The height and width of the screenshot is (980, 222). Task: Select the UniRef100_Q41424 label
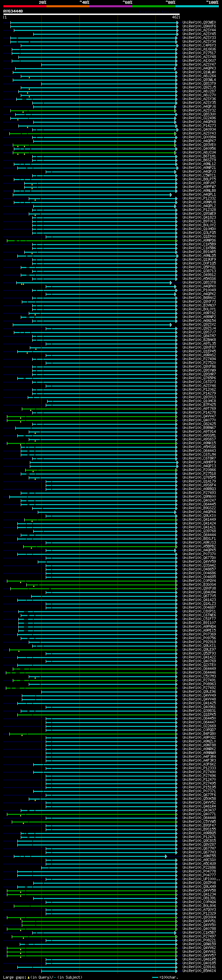click(x=199, y=524)
